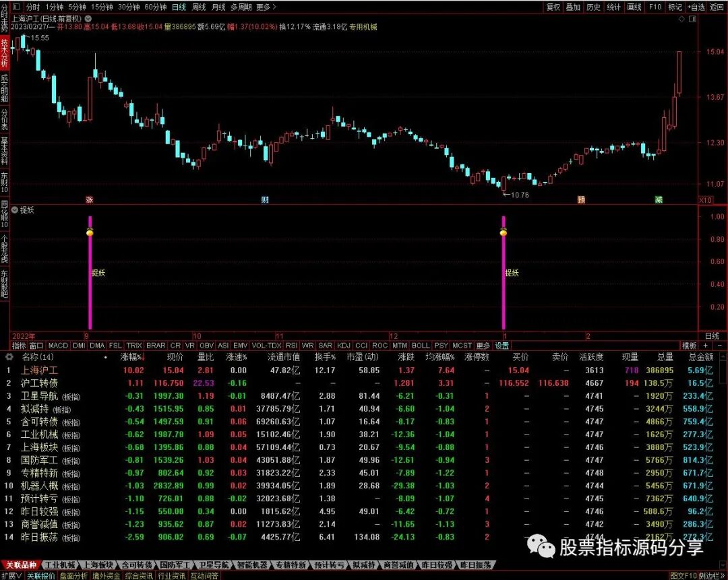
Task: Sort the list by 涨幅% column
Action: (x=132, y=357)
